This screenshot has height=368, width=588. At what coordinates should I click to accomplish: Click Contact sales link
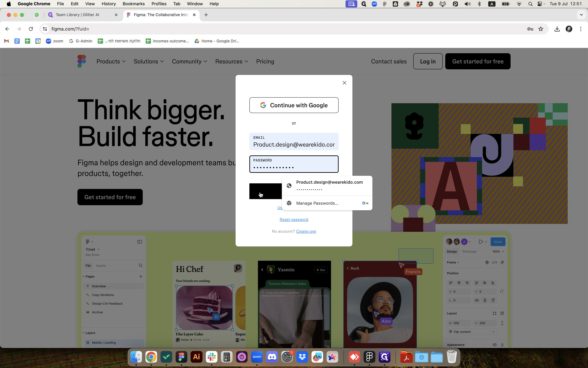389,61
